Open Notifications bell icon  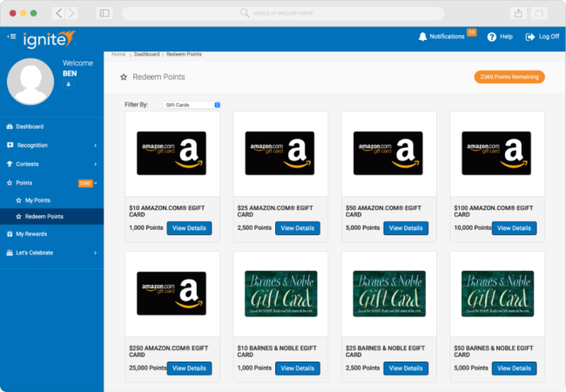pyautogui.click(x=422, y=37)
